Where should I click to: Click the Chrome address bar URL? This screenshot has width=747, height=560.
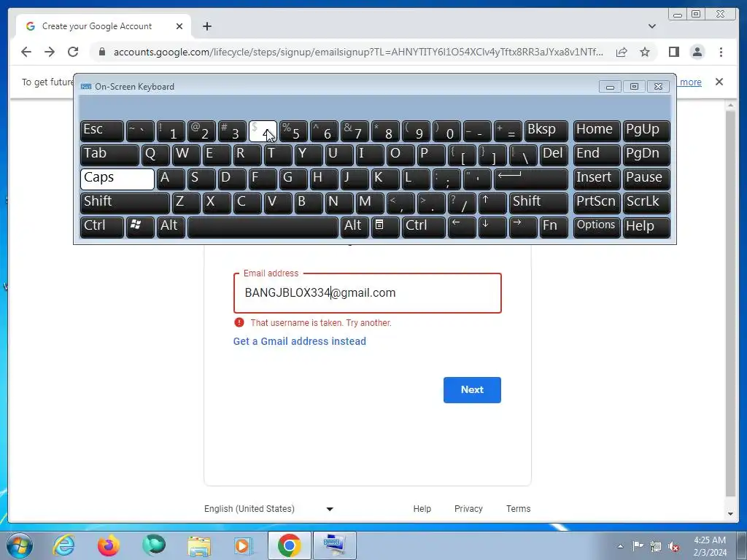click(358, 52)
